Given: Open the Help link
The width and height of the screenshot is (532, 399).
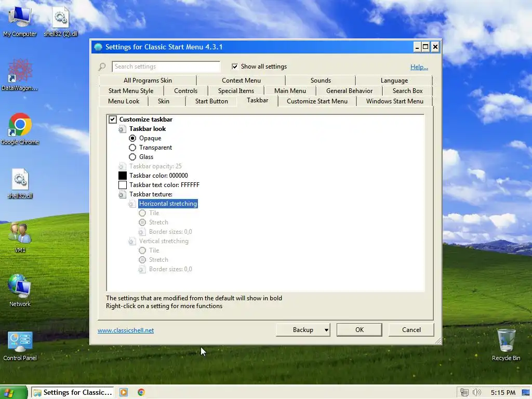Looking at the screenshot, I should pyautogui.click(x=419, y=67).
